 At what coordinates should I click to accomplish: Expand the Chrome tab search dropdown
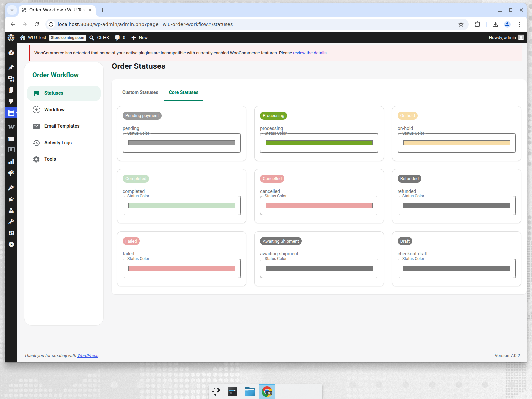(x=12, y=10)
